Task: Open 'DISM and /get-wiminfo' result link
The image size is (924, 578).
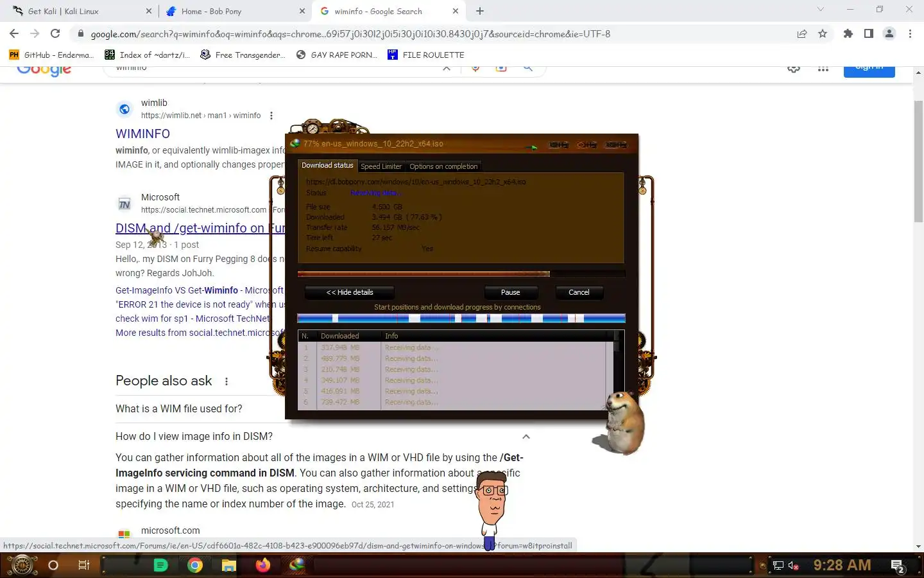Action: (x=200, y=228)
